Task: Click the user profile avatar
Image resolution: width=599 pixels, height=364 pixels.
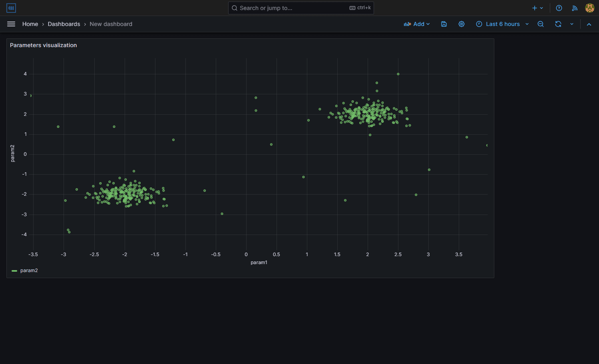Action: tap(589, 8)
